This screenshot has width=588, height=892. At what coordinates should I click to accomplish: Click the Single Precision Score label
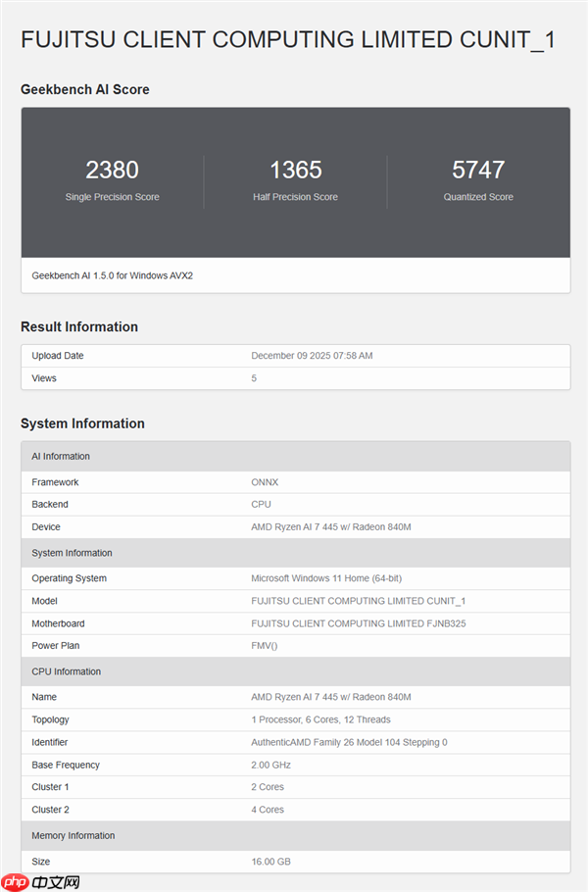coord(112,197)
